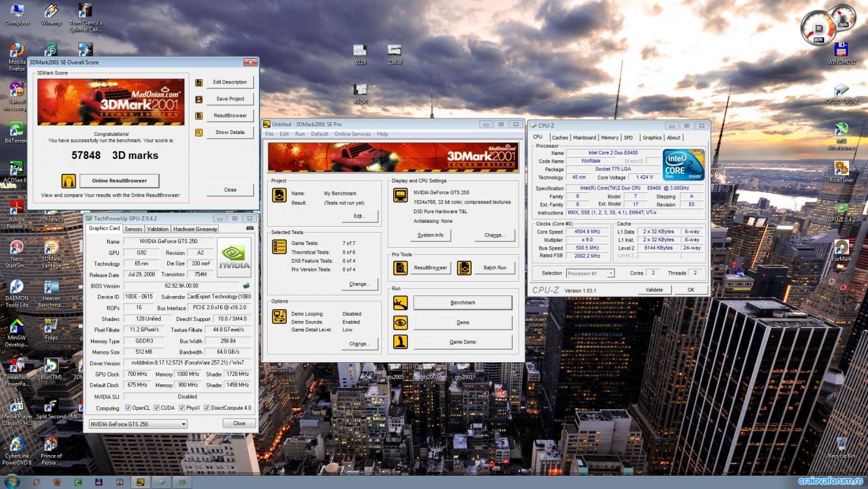Image resolution: width=868 pixels, height=489 pixels.
Task: Click the Batch Run button
Action: point(494,267)
